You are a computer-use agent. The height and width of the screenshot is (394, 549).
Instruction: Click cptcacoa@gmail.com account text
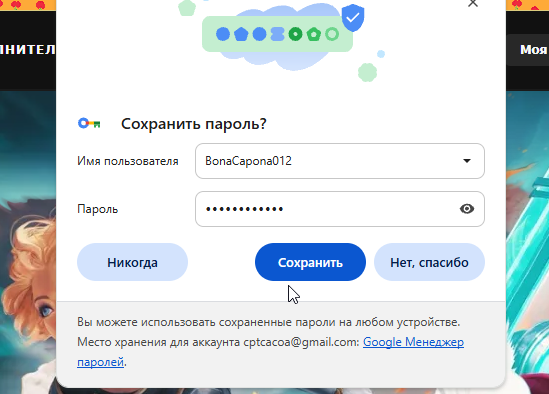pos(301,342)
